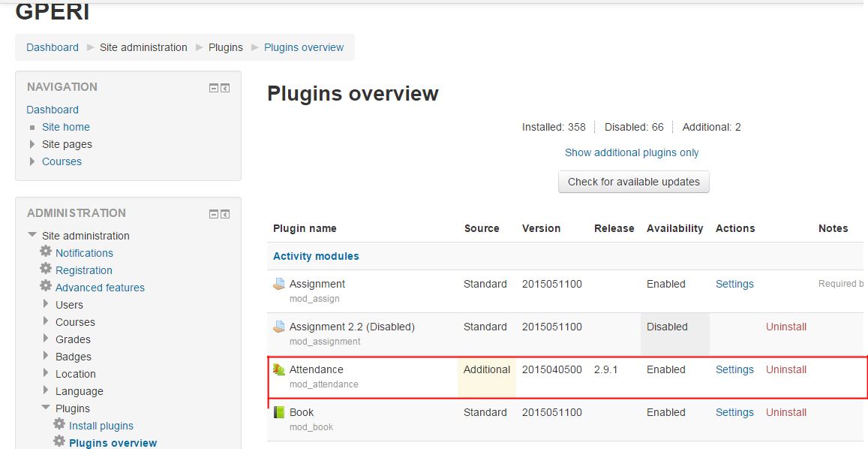Open Settings for Assignment plugin
The height and width of the screenshot is (449, 868).
(x=734, y=284)
